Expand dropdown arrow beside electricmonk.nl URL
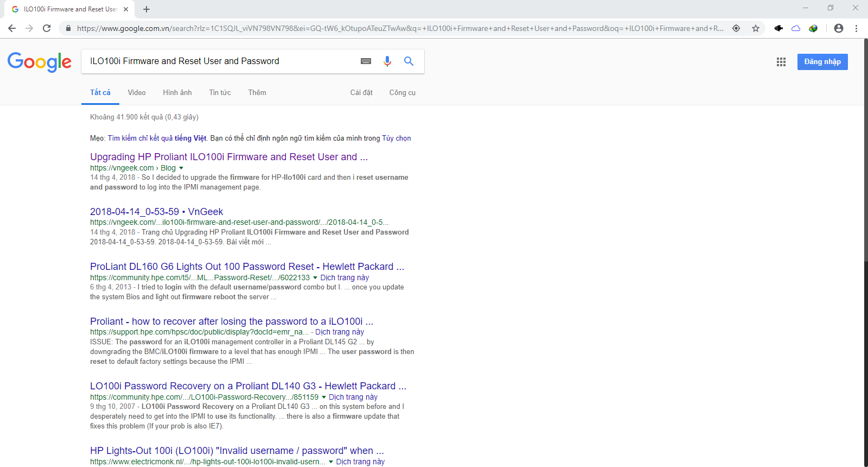 pyautogui.click(x=331, y=462)
